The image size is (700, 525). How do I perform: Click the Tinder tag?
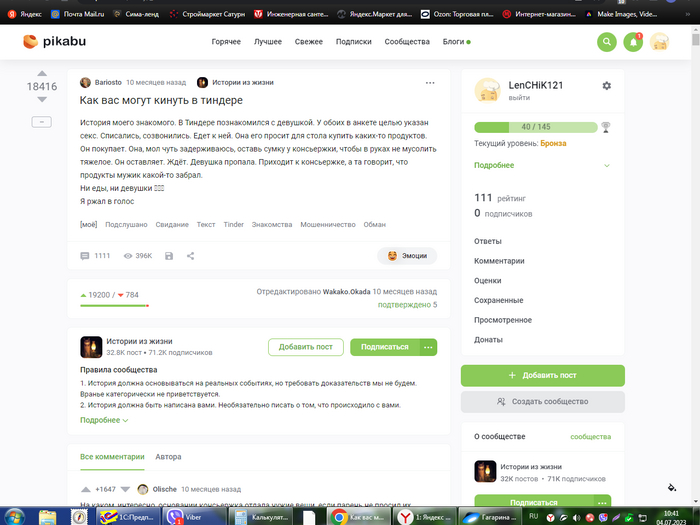[x=233, y=225]
